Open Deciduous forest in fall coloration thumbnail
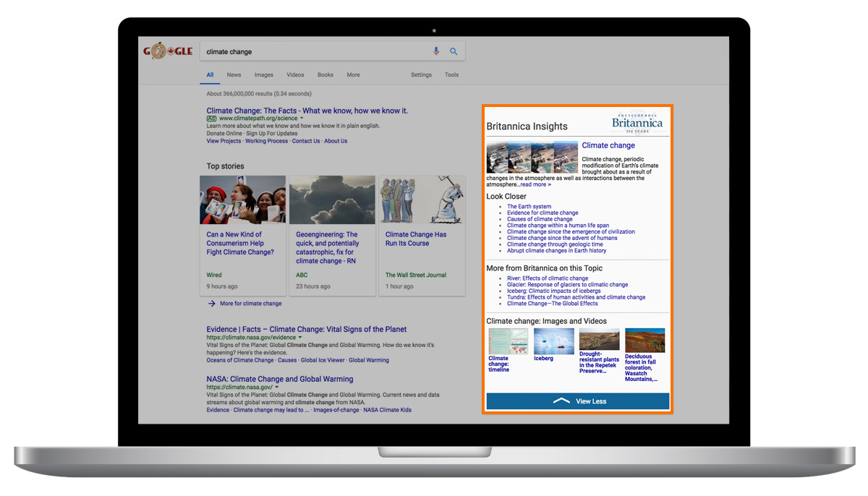Screen dimensions: 868x496 (644, 340)
